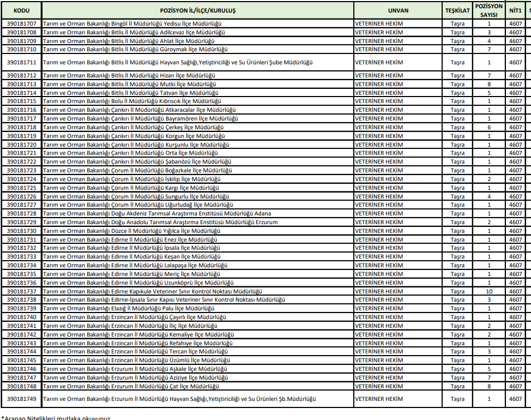Select the Bitlis Tatvan İlçe Müdürlüğü entry
The height and width of the screenshot is (420, 531).
130,93
